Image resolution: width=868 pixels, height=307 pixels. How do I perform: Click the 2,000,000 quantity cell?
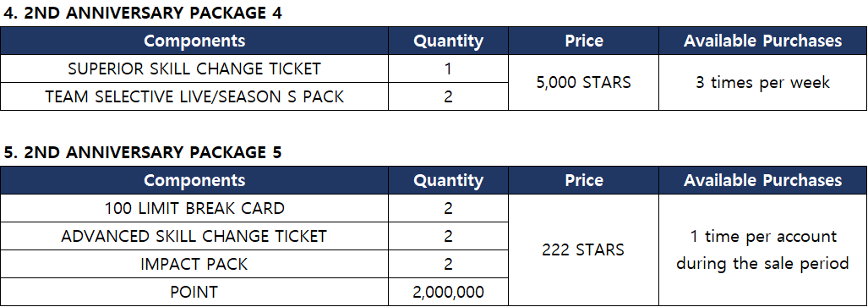pos(449,292)
